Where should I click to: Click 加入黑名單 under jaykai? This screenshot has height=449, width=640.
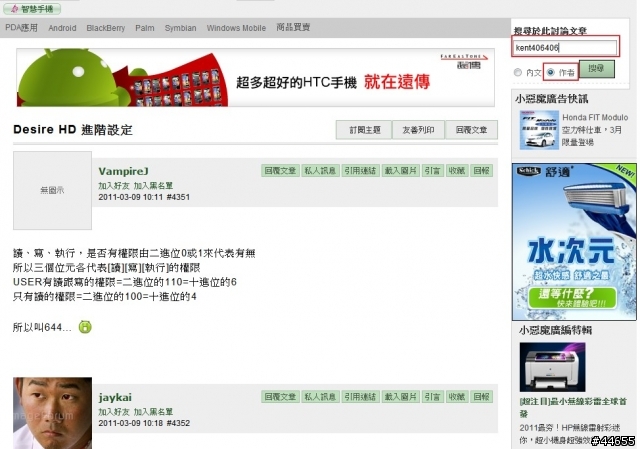[153, 411]
